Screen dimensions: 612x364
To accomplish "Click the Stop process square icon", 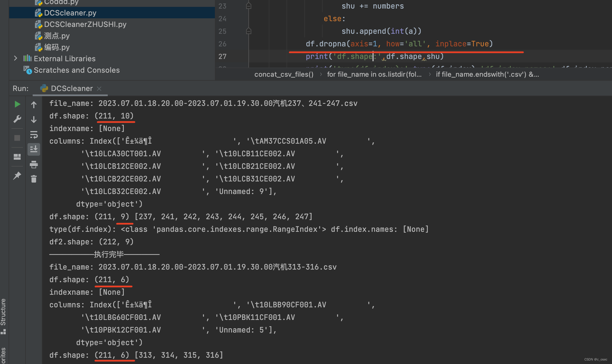I will tap(17, 138).
